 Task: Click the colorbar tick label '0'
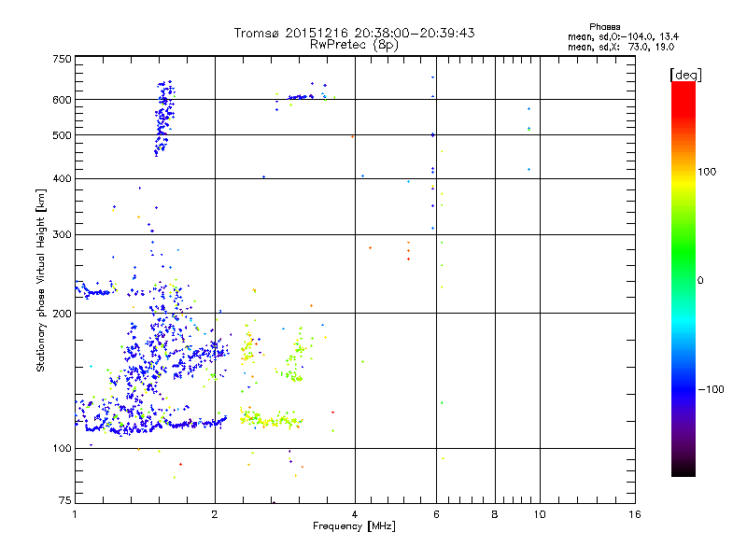(700, 281)
